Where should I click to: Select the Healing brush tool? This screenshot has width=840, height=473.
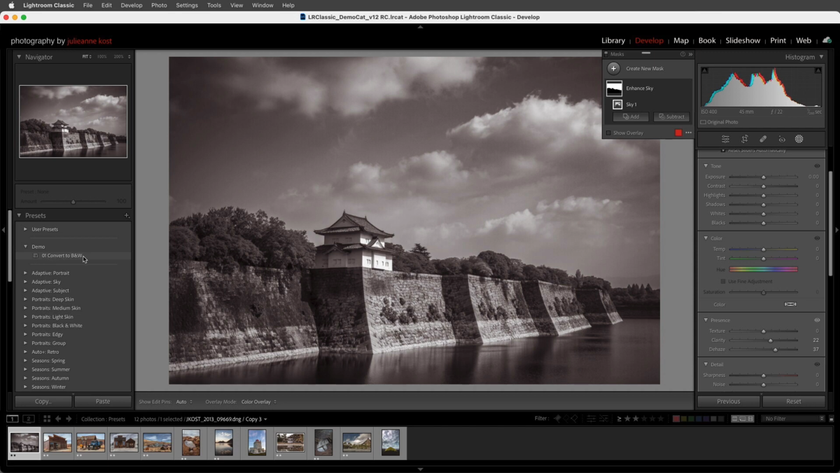tap(763, 139)
